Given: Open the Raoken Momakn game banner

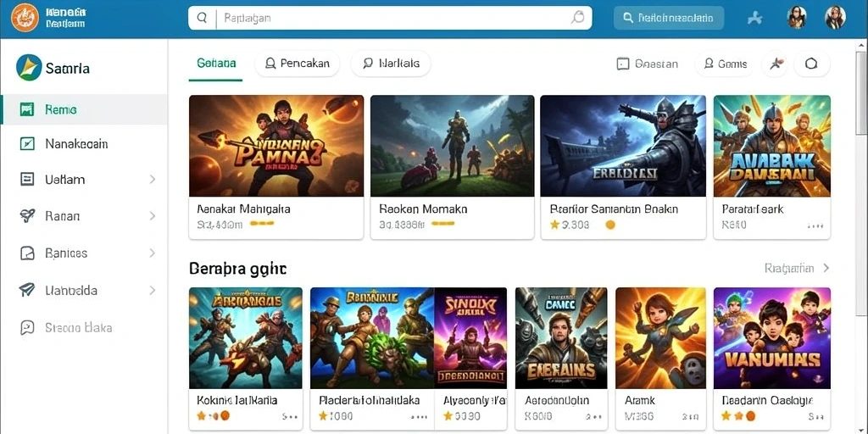Looking at the screenshot, I should [x=453, y=146].
